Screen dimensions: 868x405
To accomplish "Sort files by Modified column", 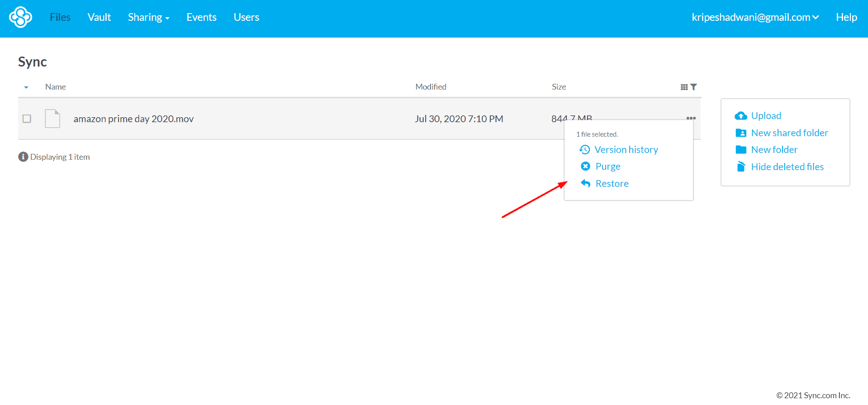I will (431, 87).
